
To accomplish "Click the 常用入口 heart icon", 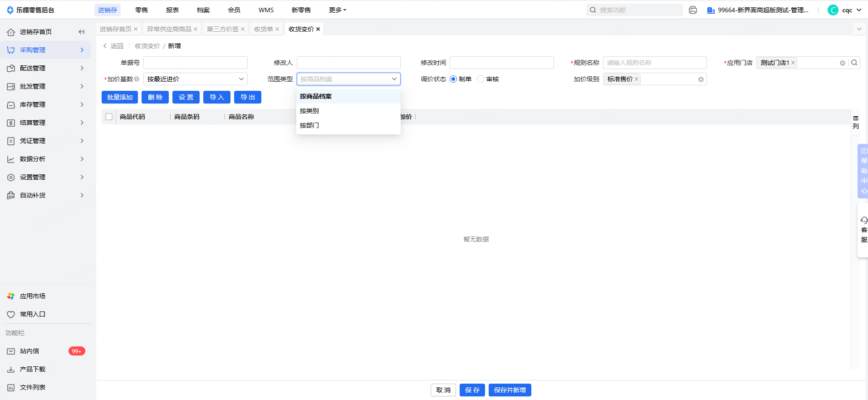I will pyautogui.click(x=11, y=314).
